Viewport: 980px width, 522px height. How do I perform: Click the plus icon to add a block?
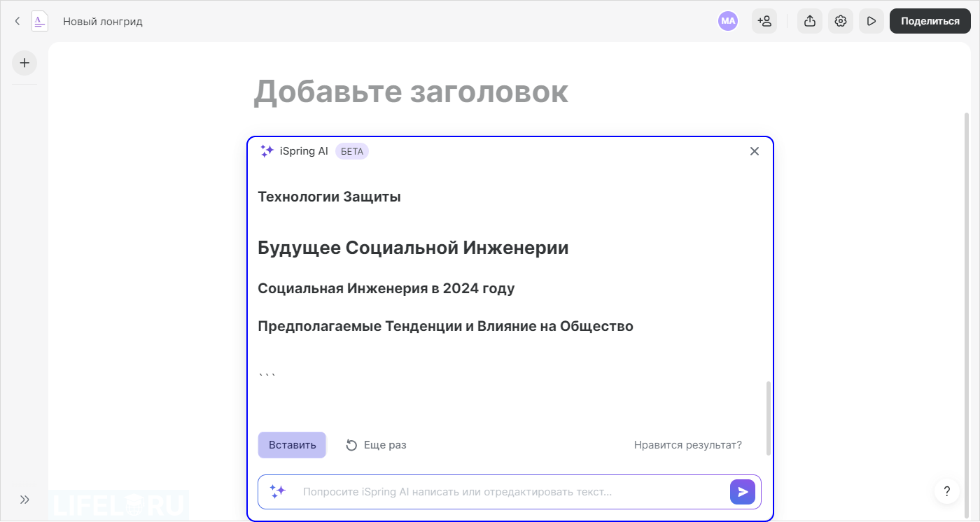(x=24, y=63)
